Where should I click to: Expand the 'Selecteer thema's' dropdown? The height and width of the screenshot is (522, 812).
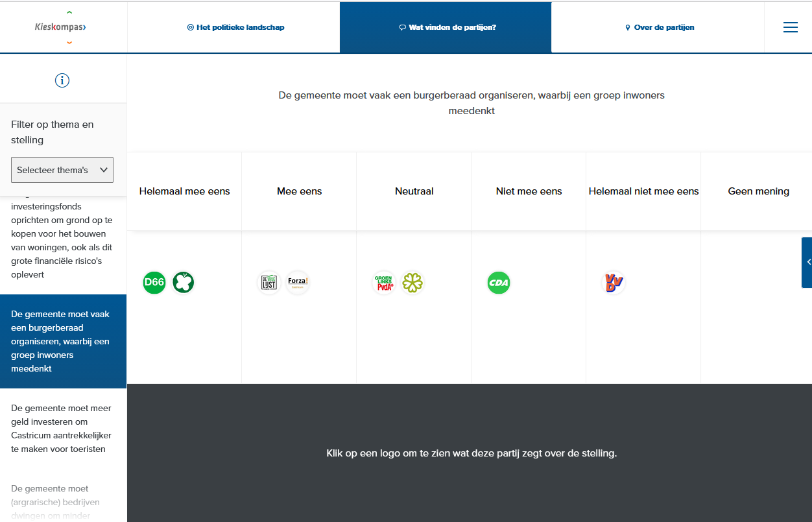[x=62, y=170]
